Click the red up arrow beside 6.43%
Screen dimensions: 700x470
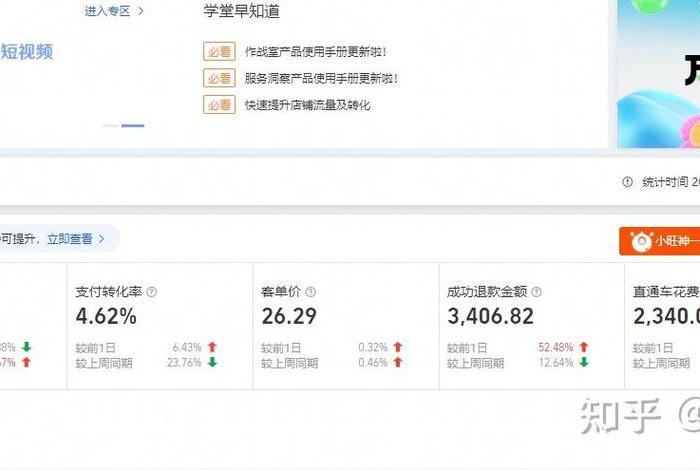[x=212, y=347]
